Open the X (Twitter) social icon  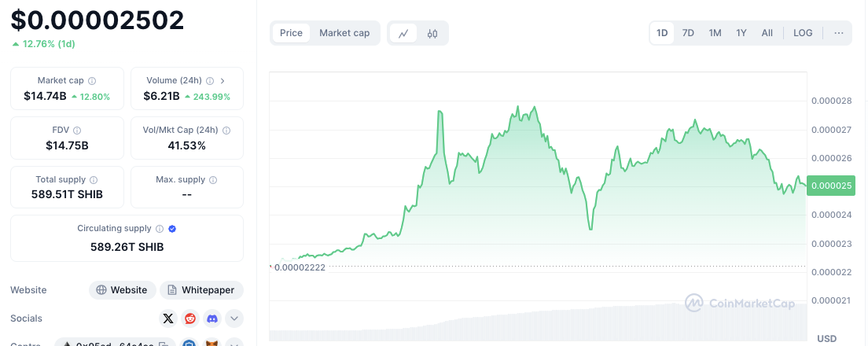click(168, 318)
